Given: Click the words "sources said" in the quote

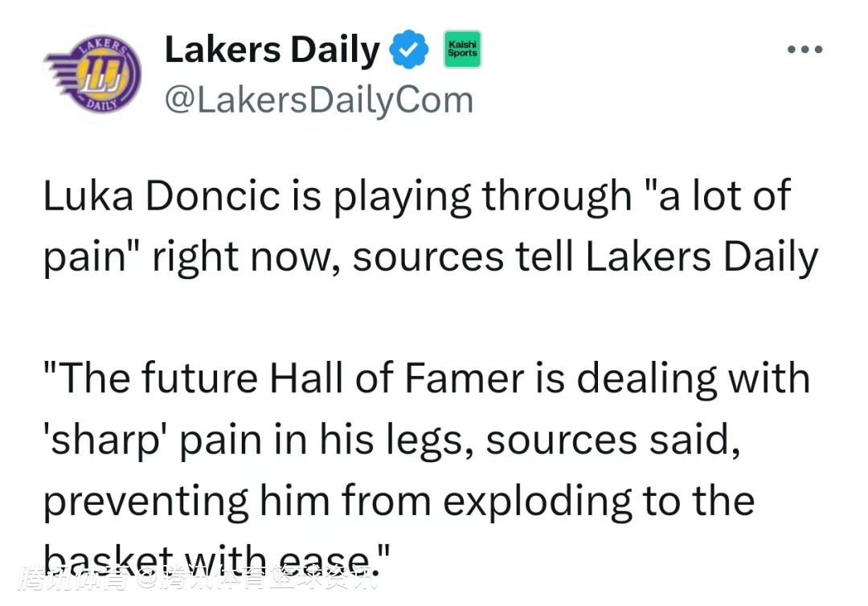Looking at the screenshot, I should [x=609, y=440].
